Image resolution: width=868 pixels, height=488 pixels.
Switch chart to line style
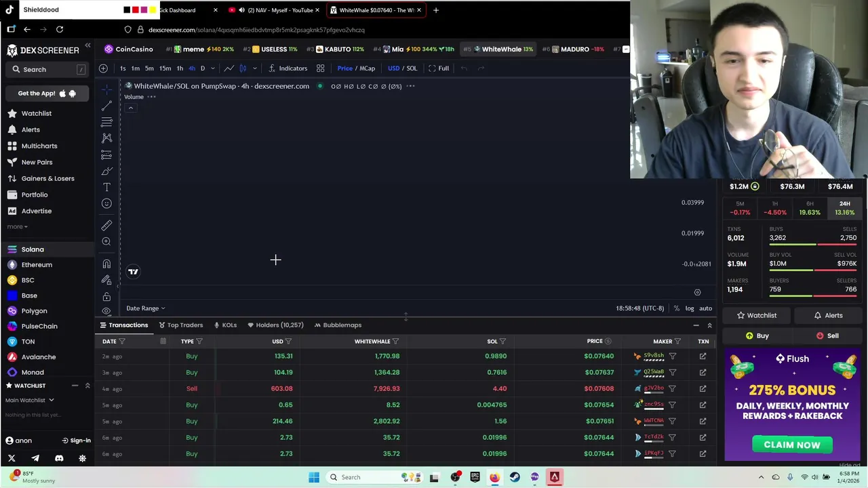pyautogui.click(x=229, y=68)
